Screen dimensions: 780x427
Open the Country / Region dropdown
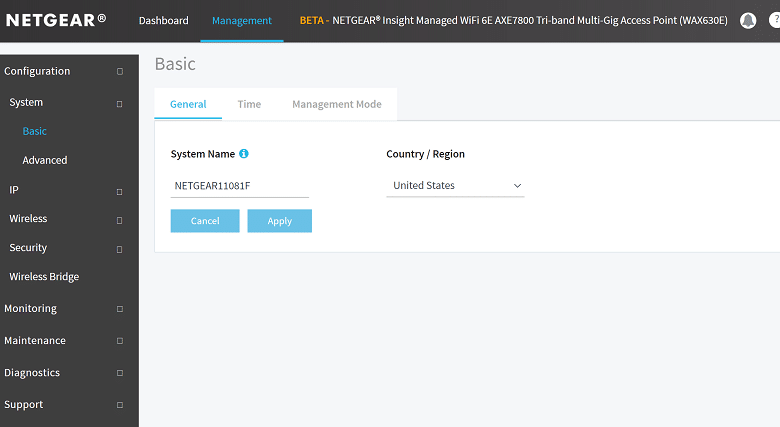(x=455, y=186)
